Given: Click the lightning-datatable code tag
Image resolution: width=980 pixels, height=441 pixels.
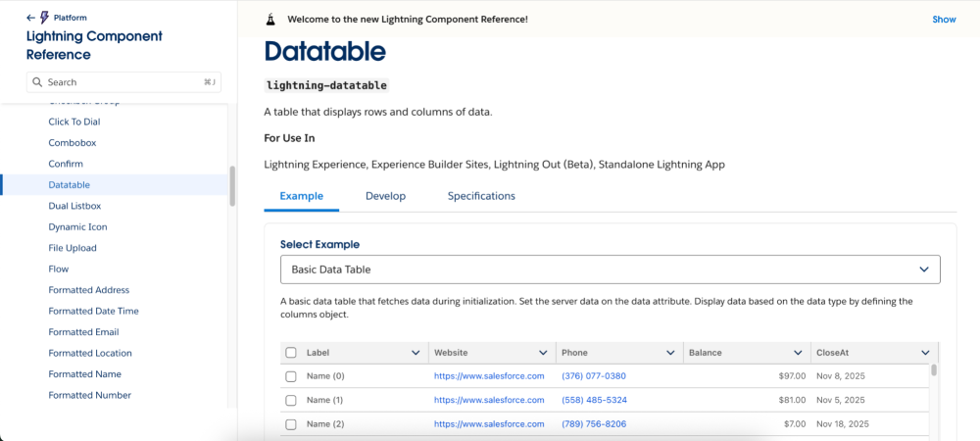Looking at the screenshot, I should [327, 85].
